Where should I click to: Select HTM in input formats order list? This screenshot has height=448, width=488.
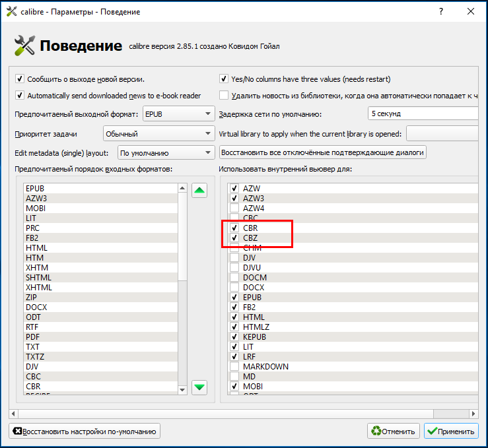coord(100,258)
